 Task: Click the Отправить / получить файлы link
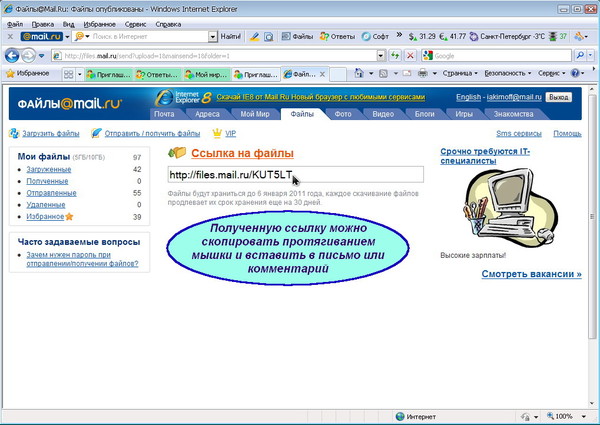pyautogui.click(x=152, y=134)
